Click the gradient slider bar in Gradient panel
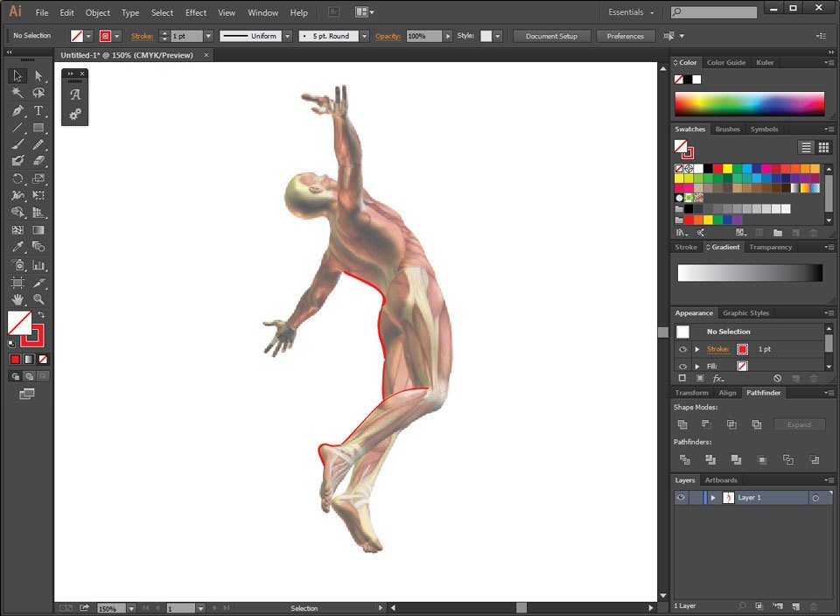The image size is (840, 616). (x=750, y=273)
